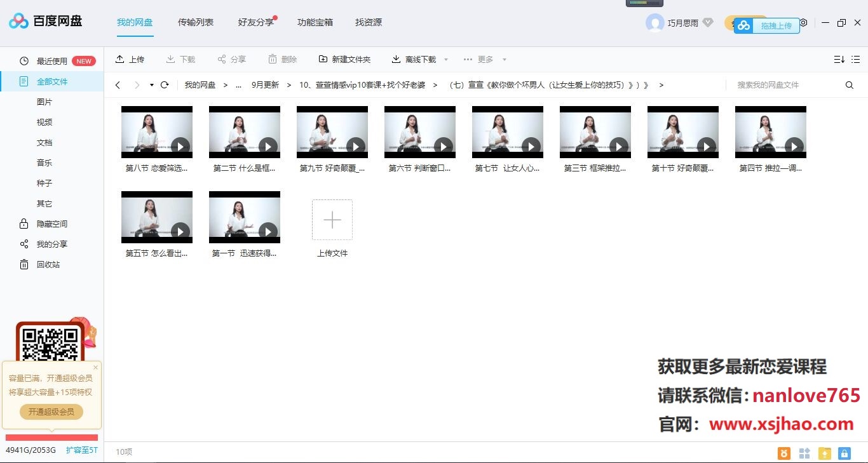The height and width of the screenshot is (463, 868).
Task: Navigate back with left arrow
Action: [x=118, y=85]
